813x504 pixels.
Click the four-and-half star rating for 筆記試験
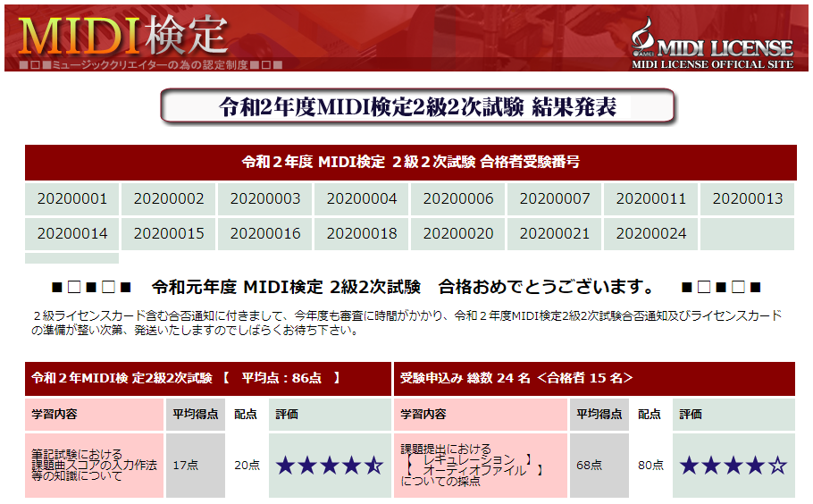[x=330, y=465]
